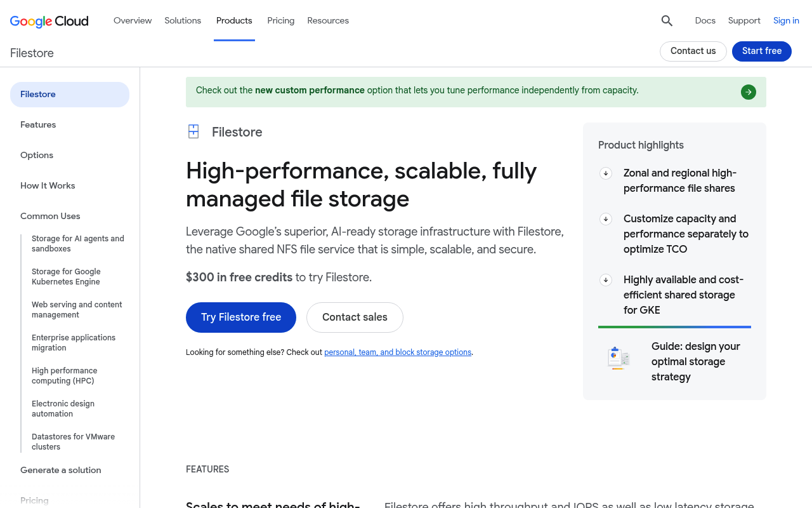Click the green arrow icon in the banner

tap(749, 92)
